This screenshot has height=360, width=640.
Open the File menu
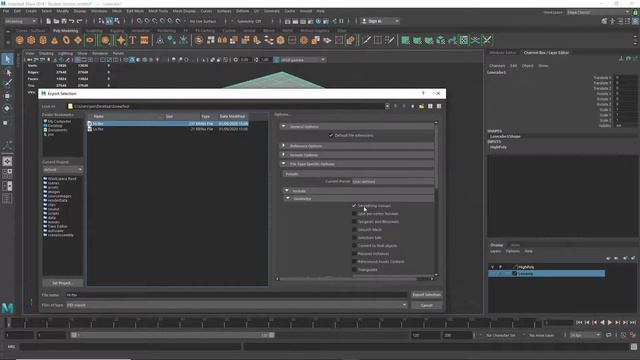tap(6, 11)
